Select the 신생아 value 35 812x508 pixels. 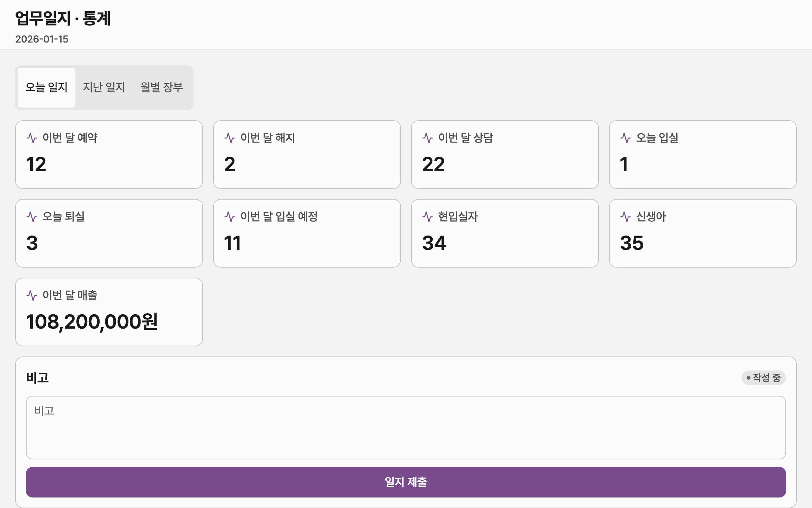point(632,243)
